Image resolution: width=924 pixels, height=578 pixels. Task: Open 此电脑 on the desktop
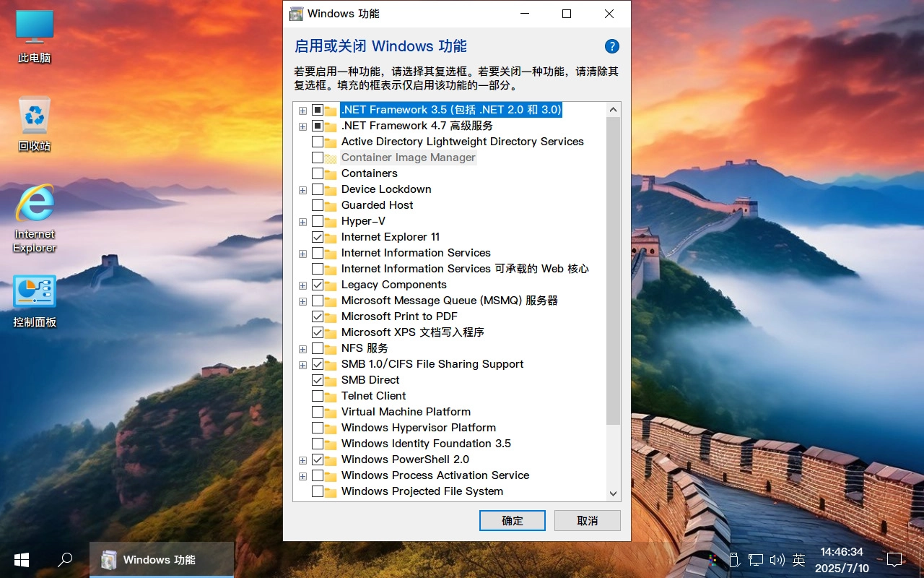click(x=34, y=33)
